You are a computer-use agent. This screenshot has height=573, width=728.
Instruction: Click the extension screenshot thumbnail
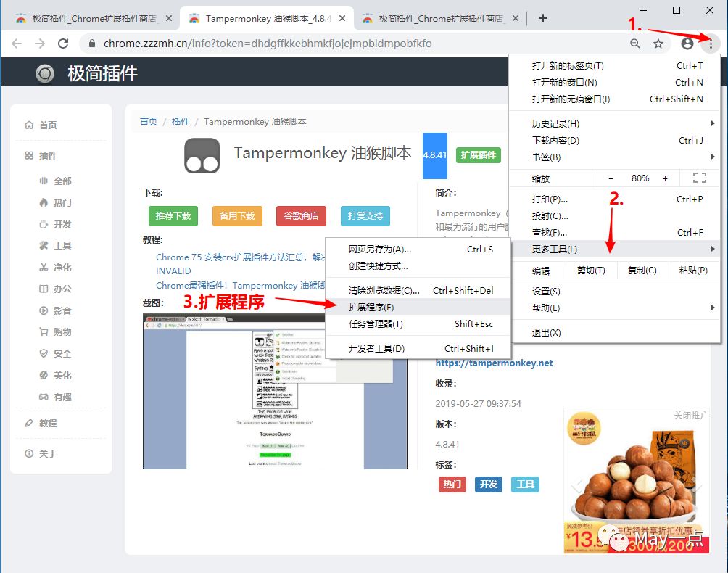coord(275,392)
